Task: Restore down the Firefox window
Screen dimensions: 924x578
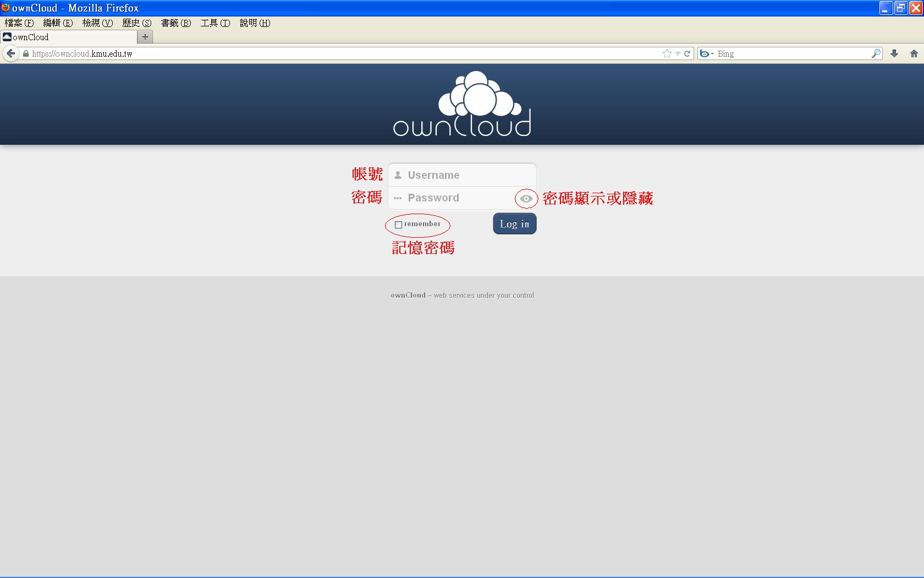Action: (901, 8)
